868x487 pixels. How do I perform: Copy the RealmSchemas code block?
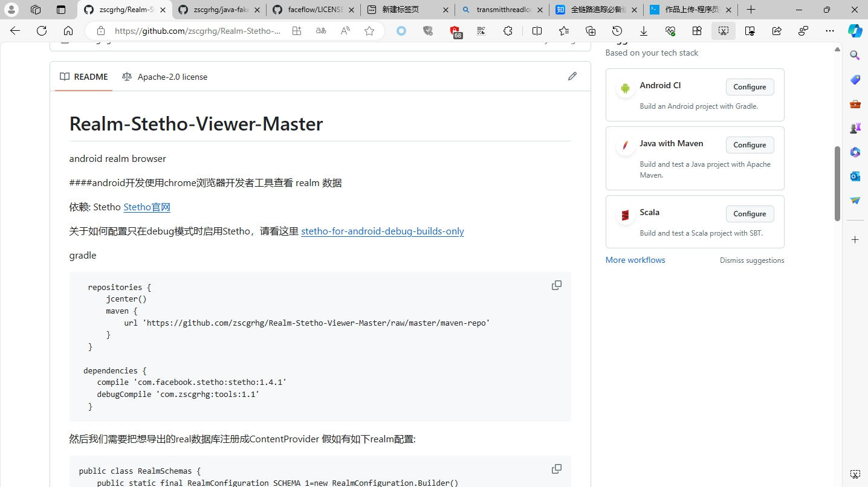pos(557,469)
